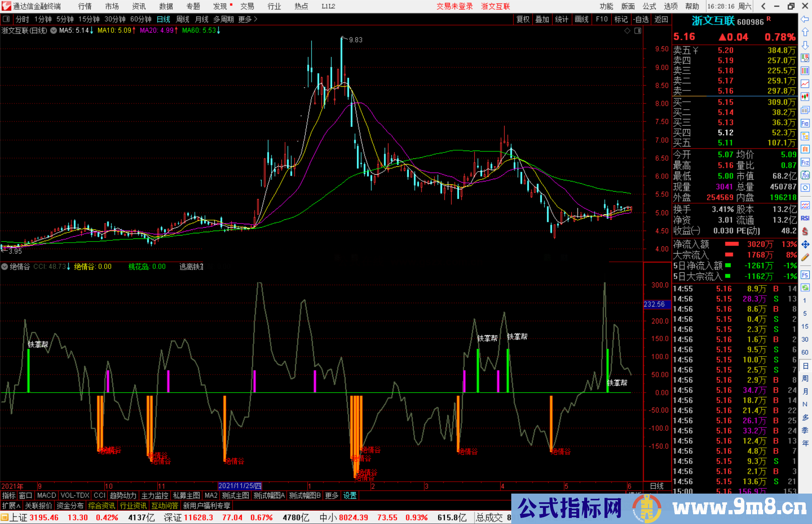The image size is (812, 524).
Task: Click the F10 company info sidebar icon
Action: point(805,123)
